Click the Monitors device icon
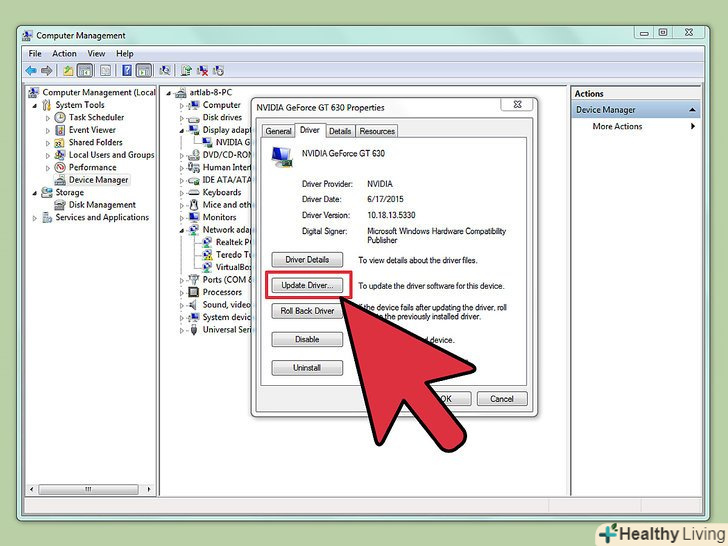Viewport: 728px width, 546px height. pos(194,217)
